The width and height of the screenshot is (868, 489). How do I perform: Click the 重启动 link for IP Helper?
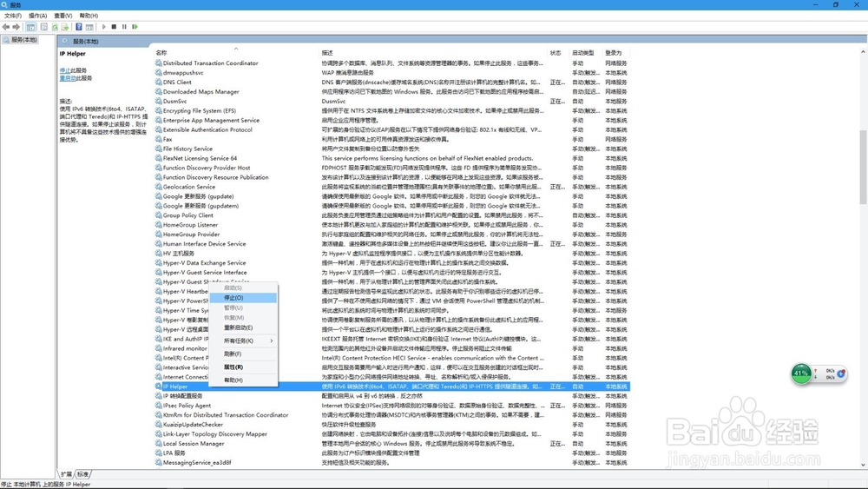pos(68,78)
